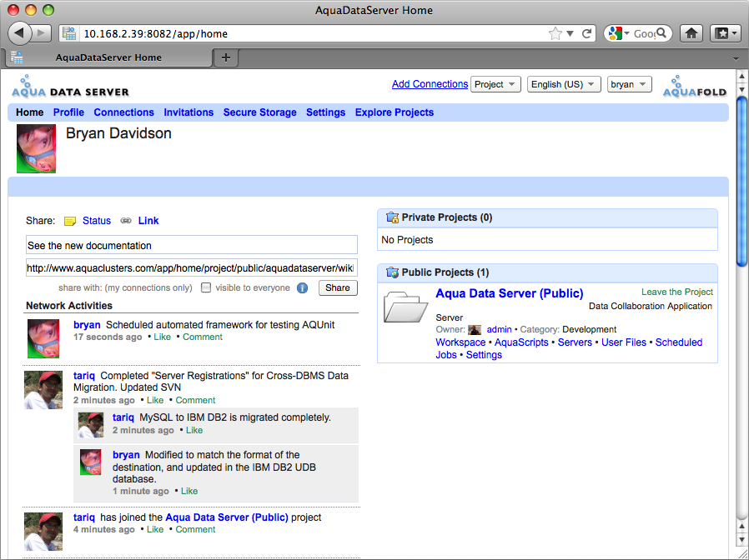The width and height of the screenshot is (749, 560).
Task: Open the Connections navigation tab
Action: [123, 112]
